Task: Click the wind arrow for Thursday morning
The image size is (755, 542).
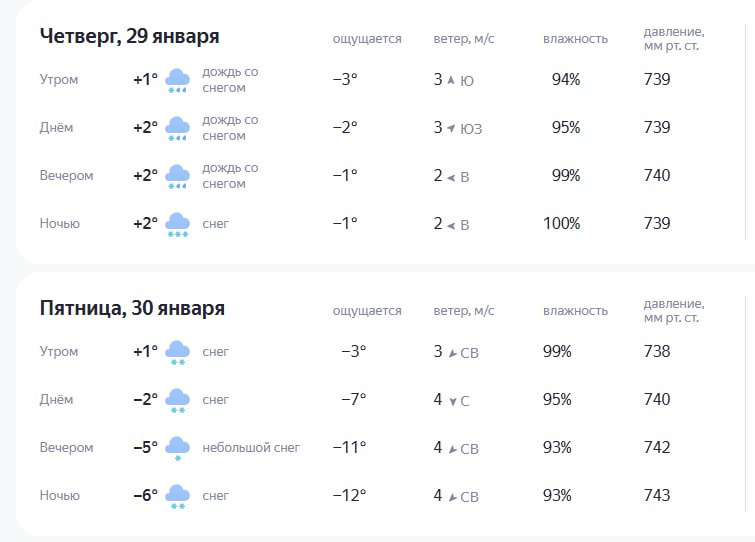Action: tap(451, 80)
